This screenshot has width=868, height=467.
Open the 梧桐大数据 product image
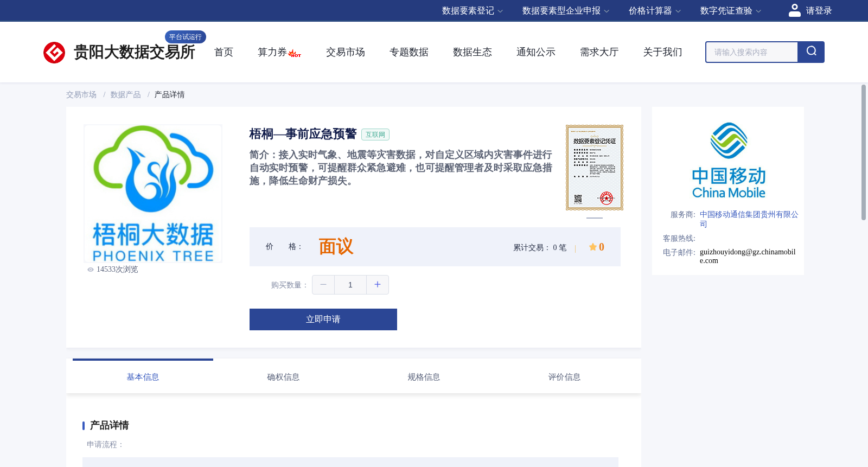coord(153,194)
